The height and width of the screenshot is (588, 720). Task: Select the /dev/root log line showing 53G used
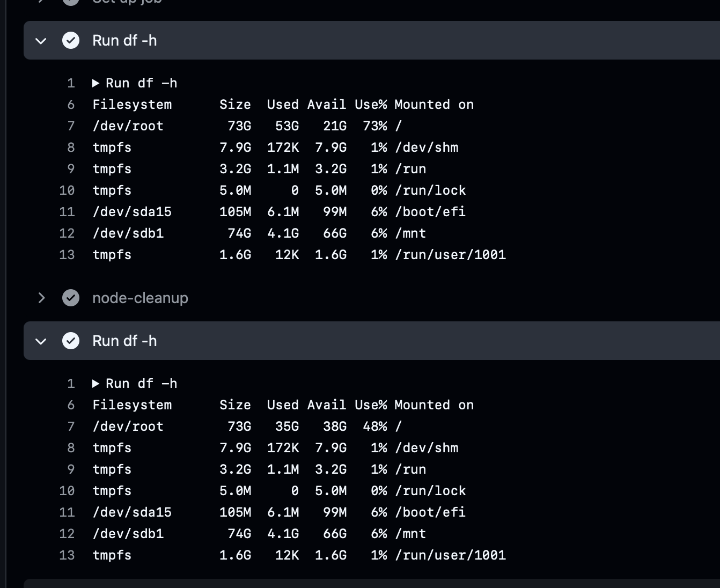(x=247, y=126)
